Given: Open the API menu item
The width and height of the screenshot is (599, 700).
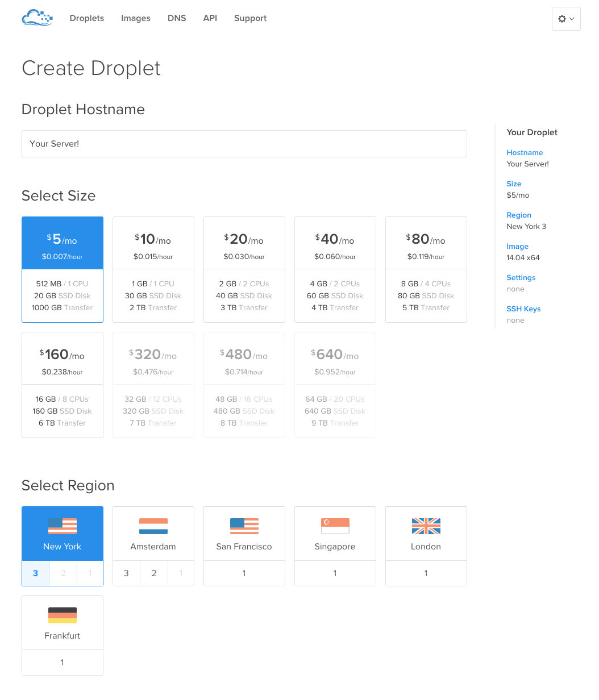Looking at the screenshot, I should [x=210, y=18].
